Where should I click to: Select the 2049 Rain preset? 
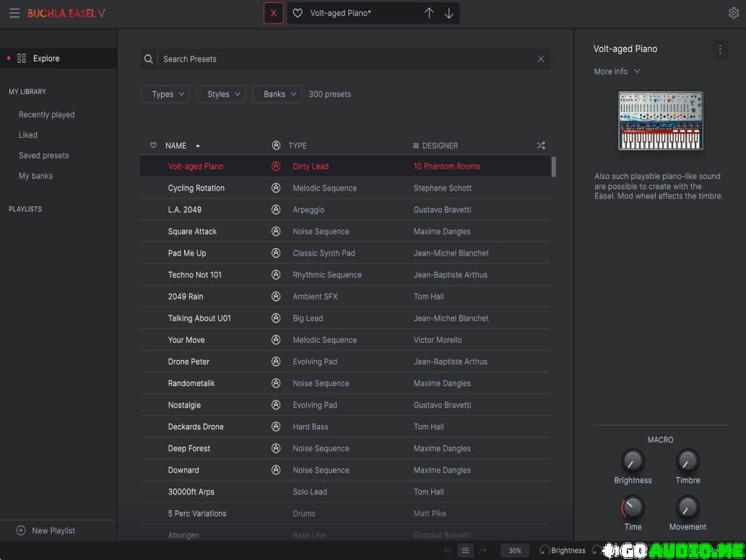tap(345, 297)
